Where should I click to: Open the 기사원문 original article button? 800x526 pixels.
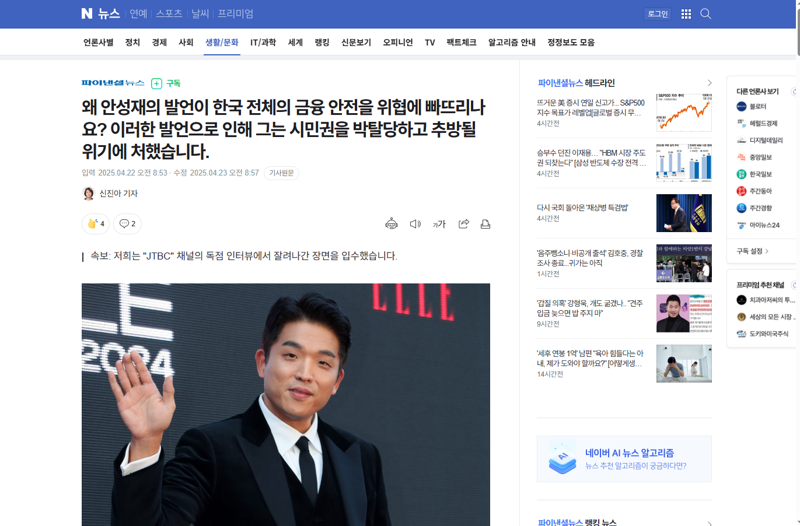282,173
